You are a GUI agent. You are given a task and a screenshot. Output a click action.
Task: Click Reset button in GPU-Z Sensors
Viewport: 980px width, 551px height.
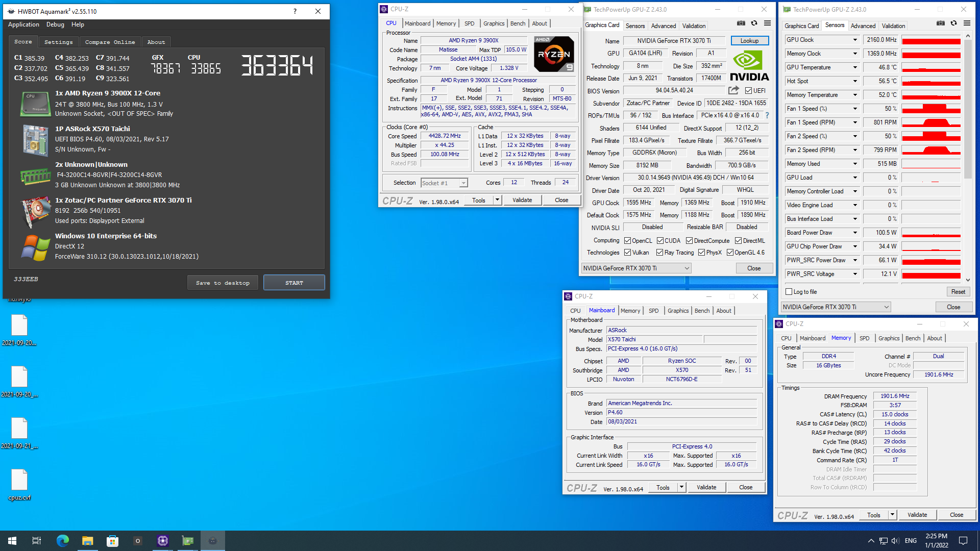958,292
